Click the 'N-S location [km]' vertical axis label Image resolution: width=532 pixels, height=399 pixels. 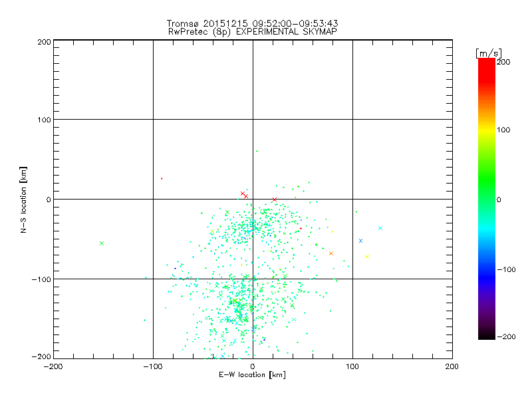23,199
